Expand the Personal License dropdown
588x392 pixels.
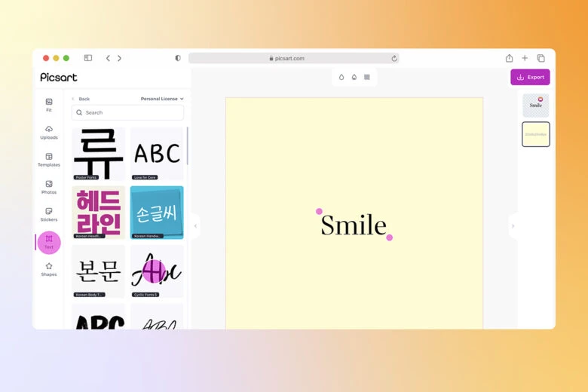pyautogui.click(x=161, y=99)
